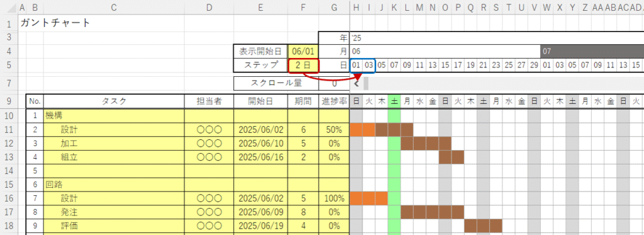Click the タスク header cell
The width and height of the screenshot is (644, 235).
point(114,101)
